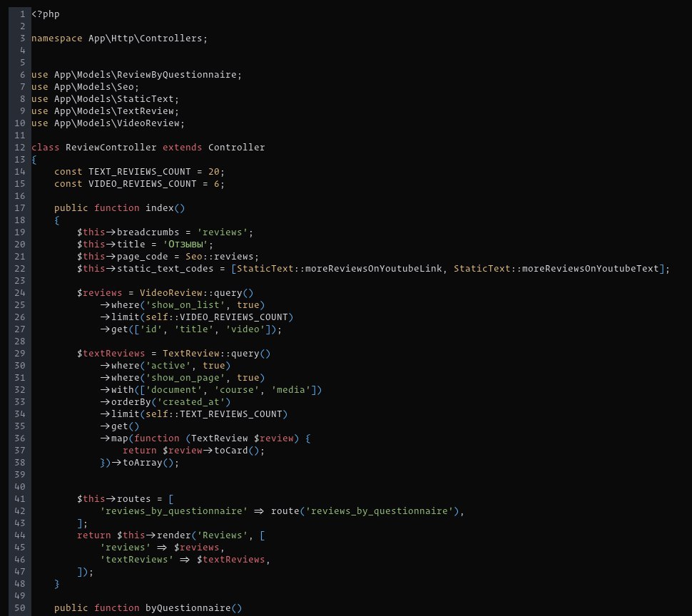Screen dimensions: 692x616
Task: Click the '$reviews' variable on line 24
Action: coord(99,293)
